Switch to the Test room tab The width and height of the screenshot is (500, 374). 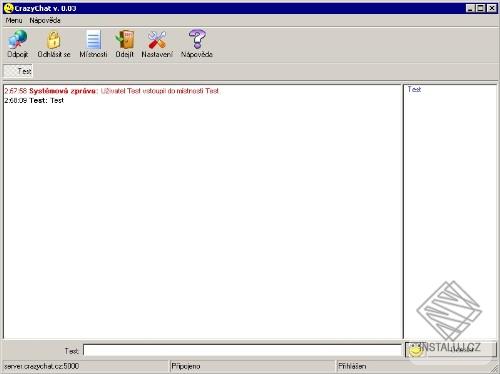[18, 71]
